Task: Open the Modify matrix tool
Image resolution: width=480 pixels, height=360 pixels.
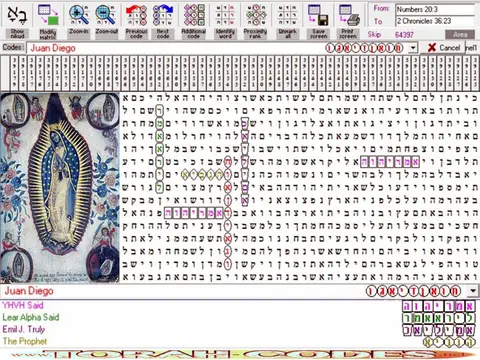Action: coord(48,21)
